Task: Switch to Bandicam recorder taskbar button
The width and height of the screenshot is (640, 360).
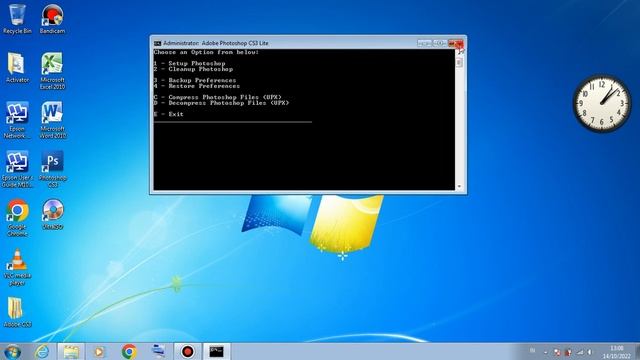Action: (x=187, y=352)
